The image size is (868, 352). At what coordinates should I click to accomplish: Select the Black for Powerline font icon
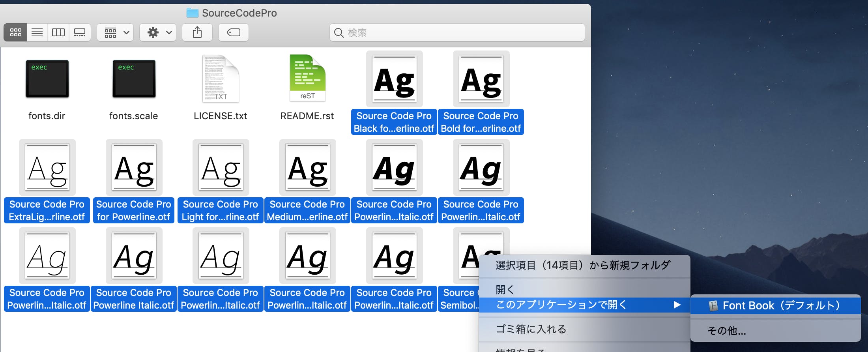395,79
